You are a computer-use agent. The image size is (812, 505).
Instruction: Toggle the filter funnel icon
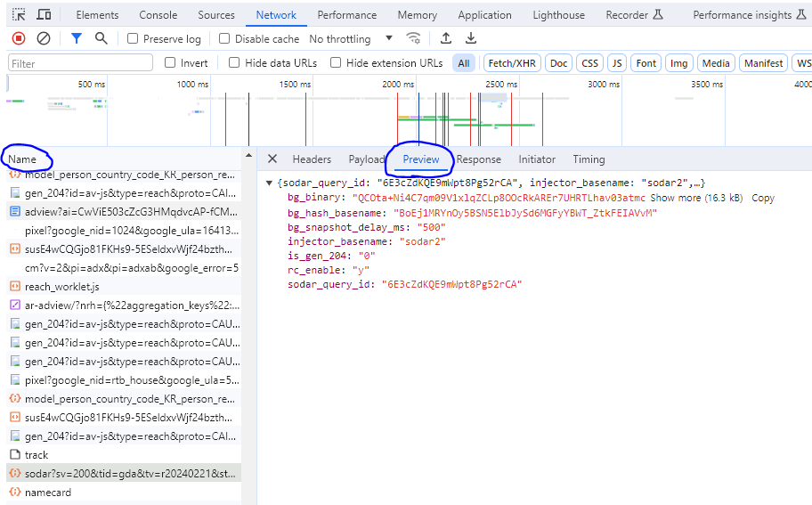click(x=77, y=38)
